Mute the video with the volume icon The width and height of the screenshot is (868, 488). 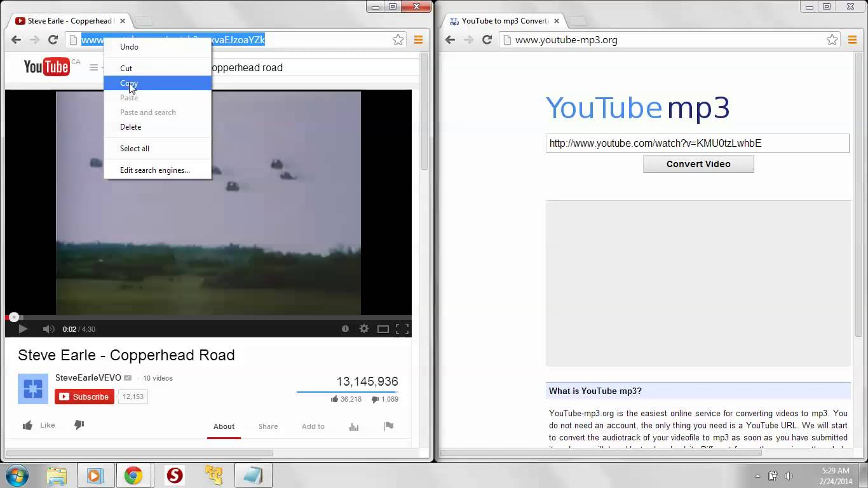[x=48, y=329]
